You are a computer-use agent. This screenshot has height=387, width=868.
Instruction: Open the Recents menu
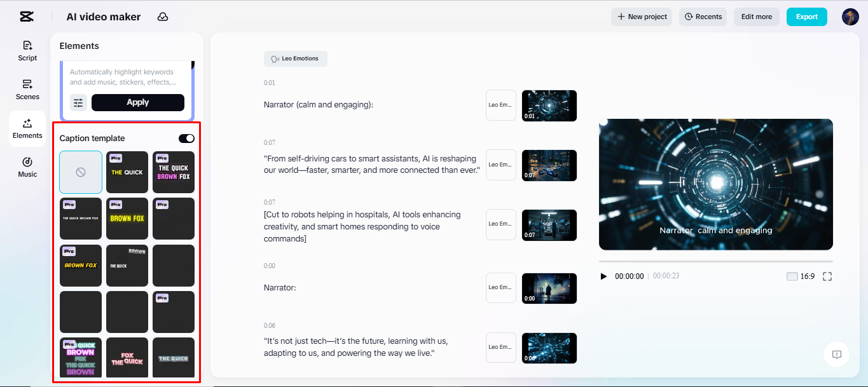(x=703, y=17)
